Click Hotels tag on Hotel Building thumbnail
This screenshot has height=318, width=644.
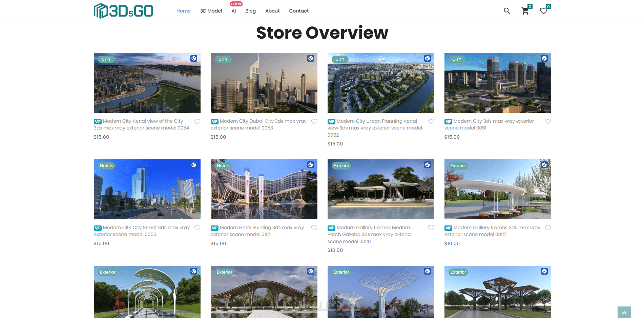[x=223, y=165]
